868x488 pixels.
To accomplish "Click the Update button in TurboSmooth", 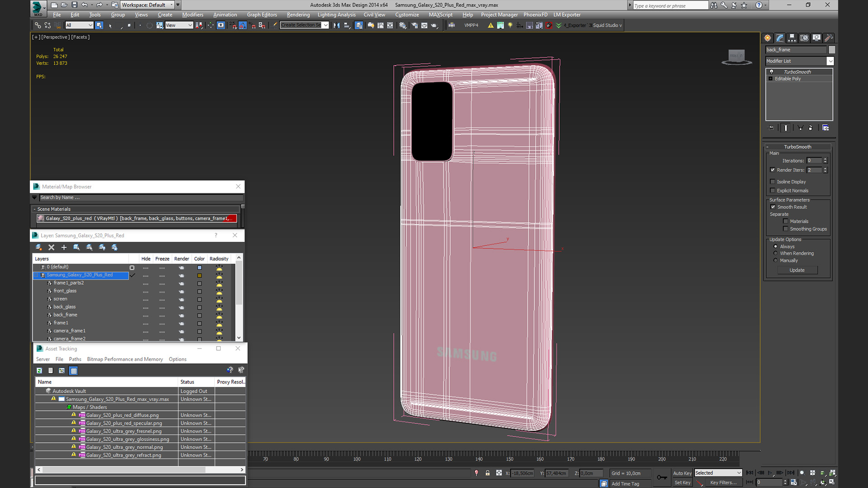I will tap(797, 270).
